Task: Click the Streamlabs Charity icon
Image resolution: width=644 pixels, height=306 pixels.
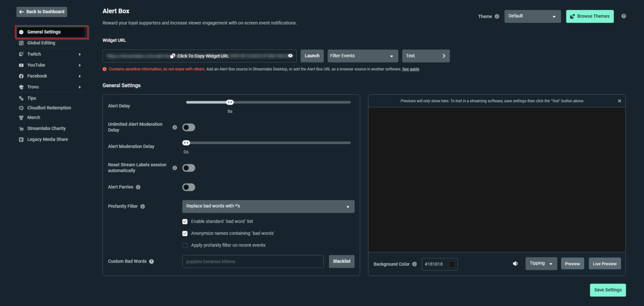Action: (21, 128)
